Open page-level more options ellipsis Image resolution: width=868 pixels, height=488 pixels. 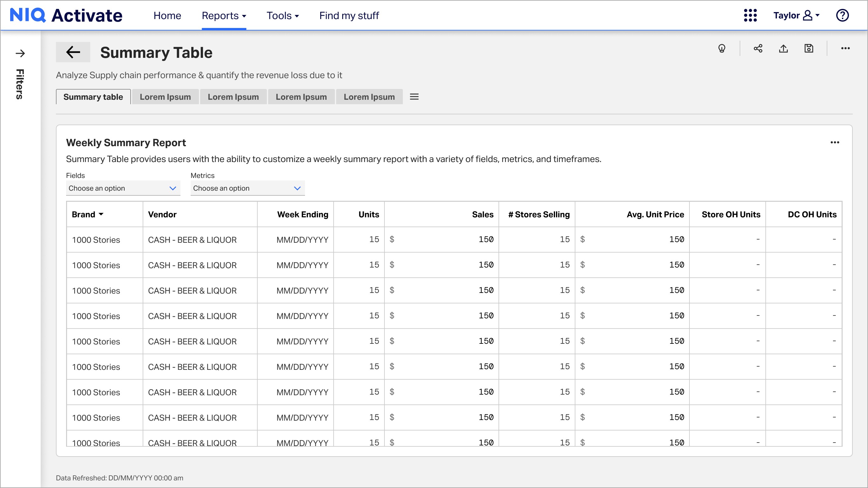pos(845,49)
